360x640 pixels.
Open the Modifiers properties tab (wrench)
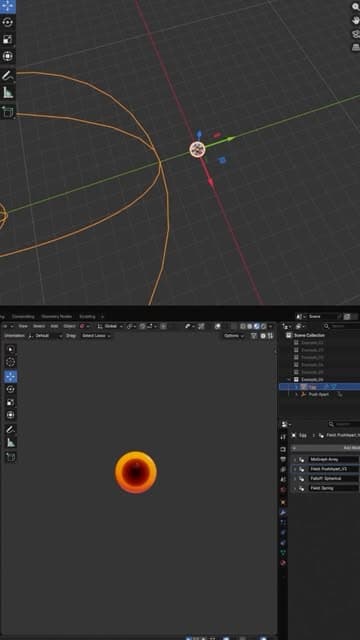coord(283,512)
